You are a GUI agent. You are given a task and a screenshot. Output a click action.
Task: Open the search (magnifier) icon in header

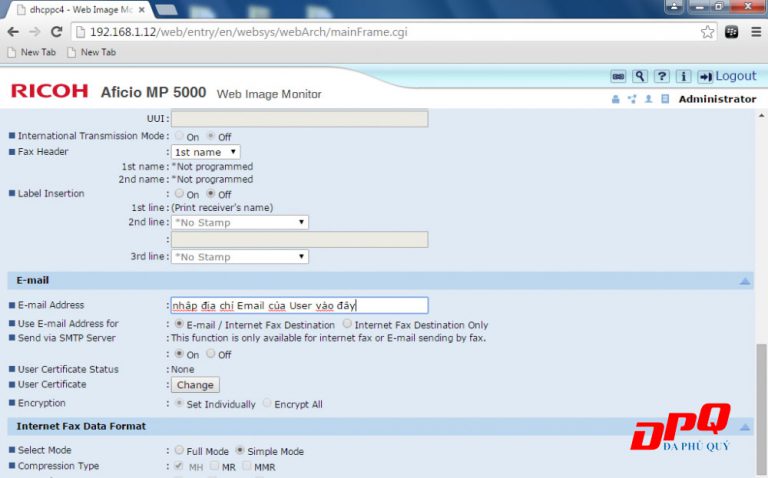[x=639, y=76]
